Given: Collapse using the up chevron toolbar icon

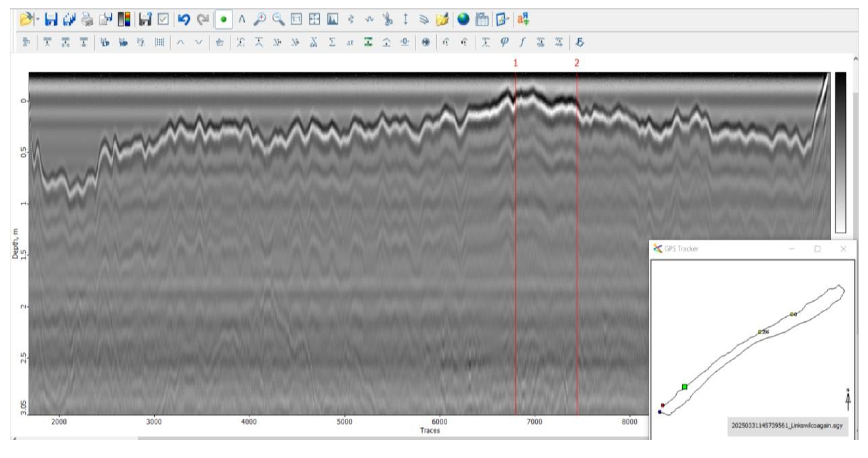Looking at the screenshot, I should coord(180,43).
